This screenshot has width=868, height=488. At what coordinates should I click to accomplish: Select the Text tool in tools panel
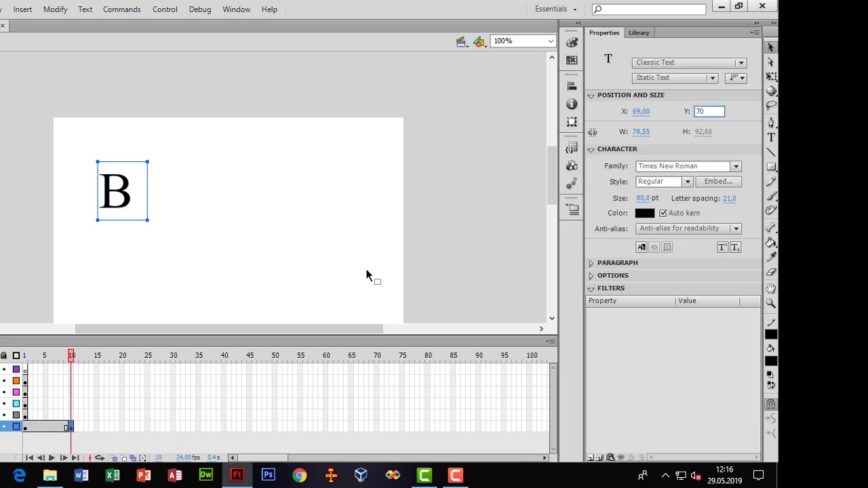click(x=771, y=138)
